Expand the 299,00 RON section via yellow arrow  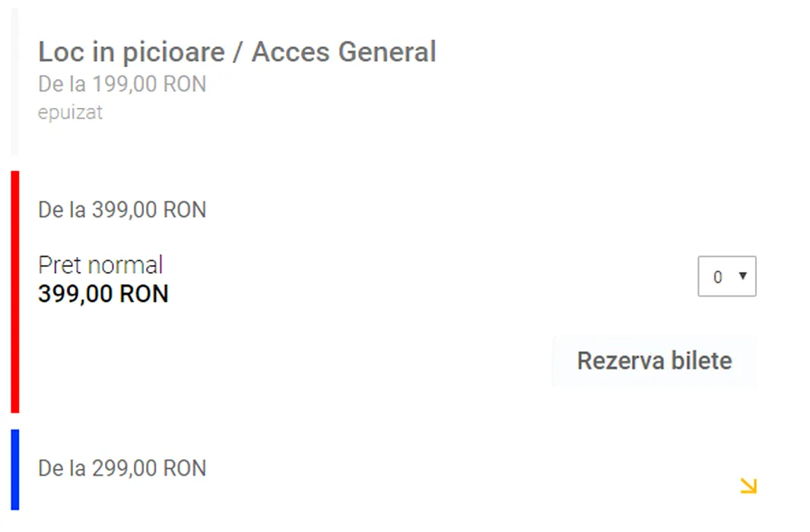(748, 486)
